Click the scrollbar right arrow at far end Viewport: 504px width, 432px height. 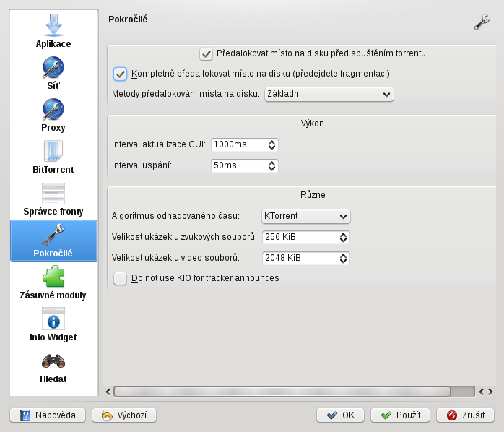490,392
